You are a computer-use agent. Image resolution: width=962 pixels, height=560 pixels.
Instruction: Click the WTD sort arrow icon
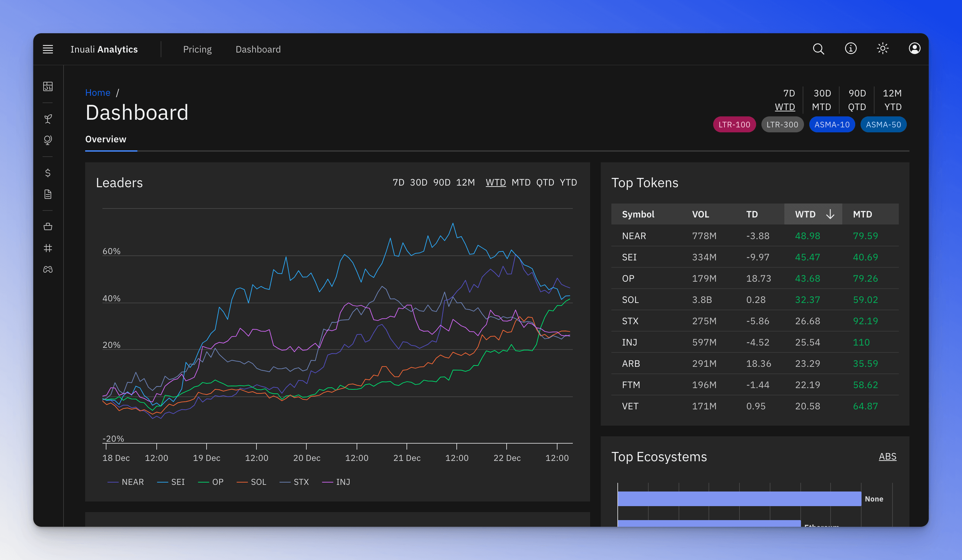(830, 214)
